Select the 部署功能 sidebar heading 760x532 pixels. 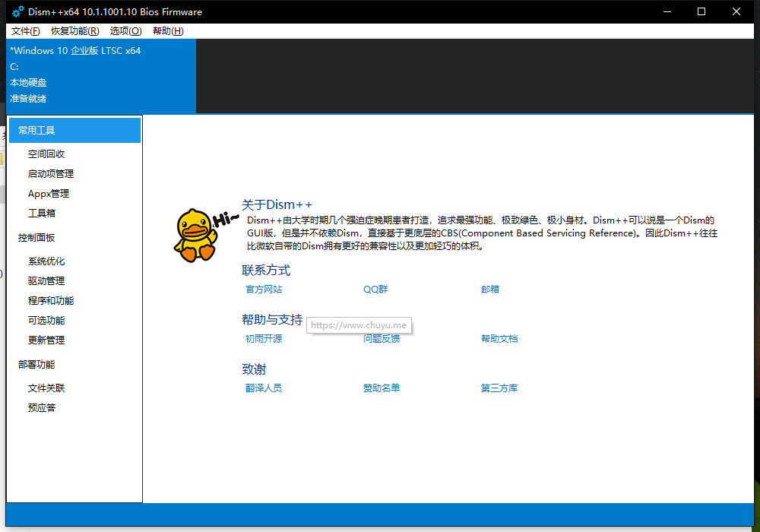click(36, 365)
